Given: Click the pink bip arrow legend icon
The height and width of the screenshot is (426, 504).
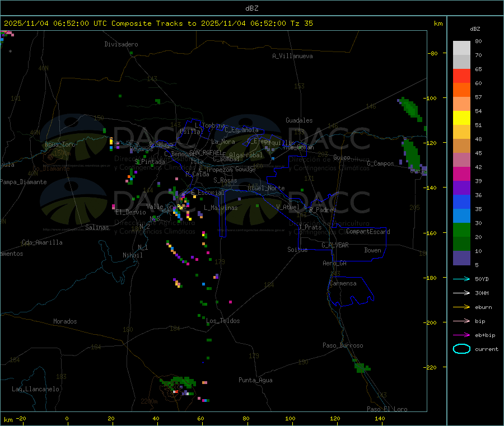Looking at the screenshot, I should tap(461, 321).
